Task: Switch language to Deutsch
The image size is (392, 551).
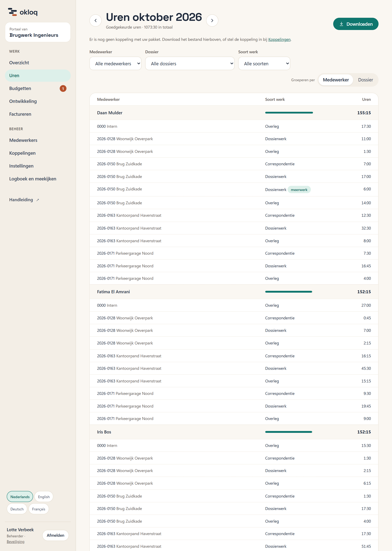Action: click(x=17, y=509)
